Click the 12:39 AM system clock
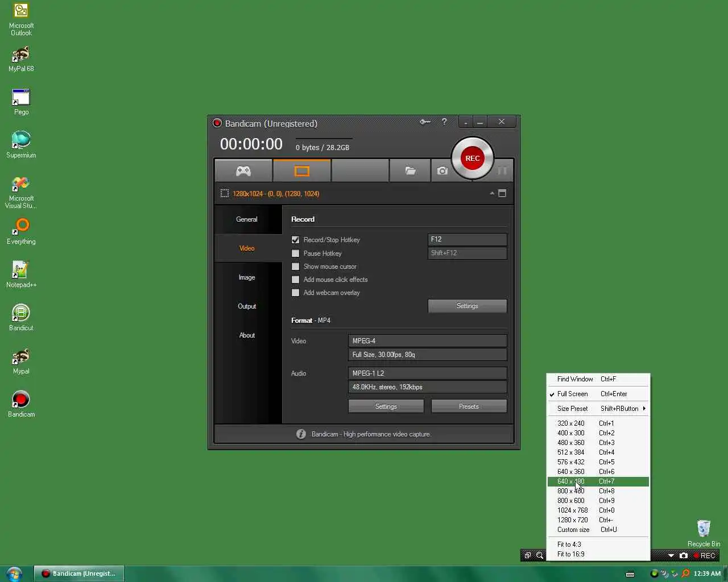Viewport: 728px width, 582px height. click(707, 573)
